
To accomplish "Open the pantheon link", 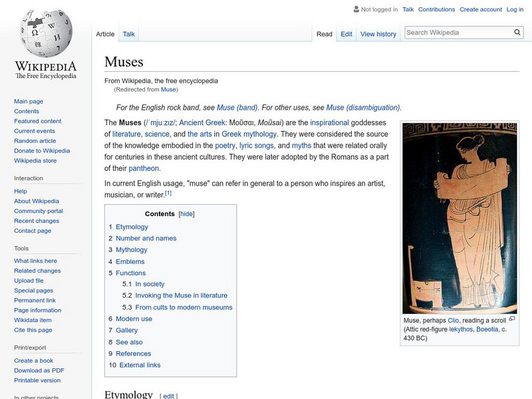I will click(144, 168).
